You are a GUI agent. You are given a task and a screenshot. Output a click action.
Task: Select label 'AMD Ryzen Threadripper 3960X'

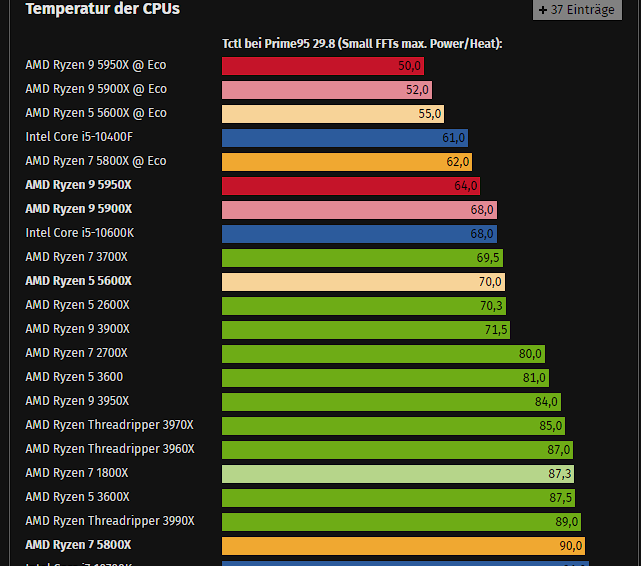pyautogui.click(x=110, y=449)
